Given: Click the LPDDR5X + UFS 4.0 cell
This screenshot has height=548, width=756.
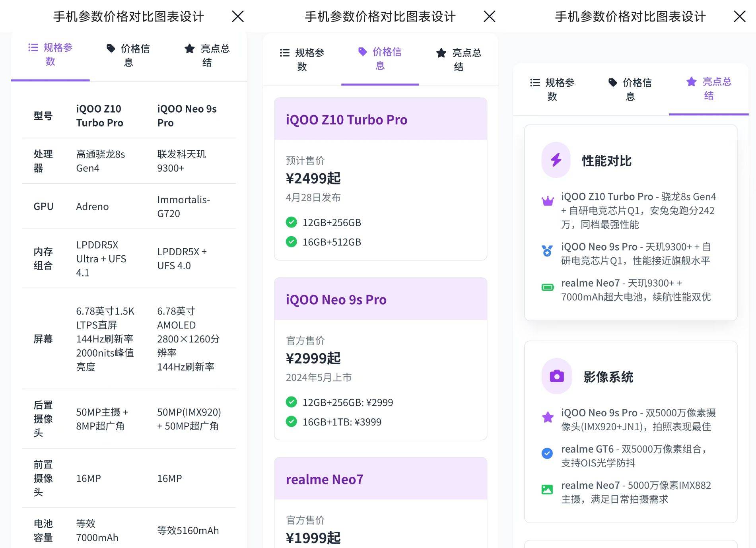Looking at the screenshot, I should (x=182, y=258).
